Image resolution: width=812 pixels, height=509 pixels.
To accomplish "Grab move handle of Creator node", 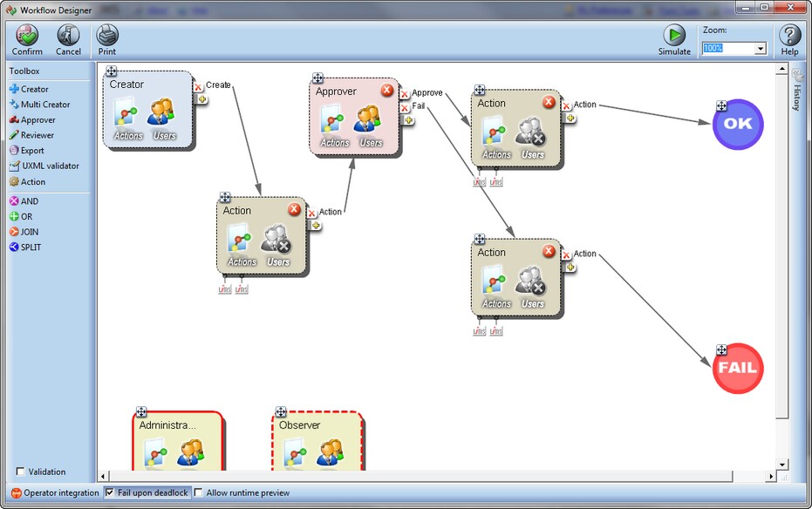I will (x=111, y=71).
